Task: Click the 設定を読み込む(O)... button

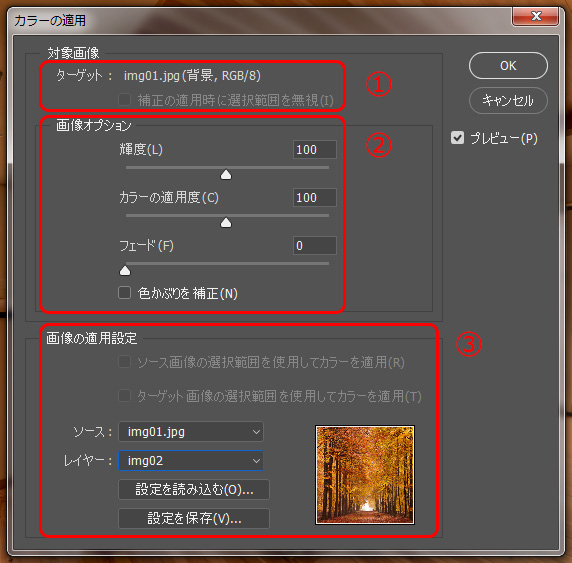Action: [x=194, y=489]
